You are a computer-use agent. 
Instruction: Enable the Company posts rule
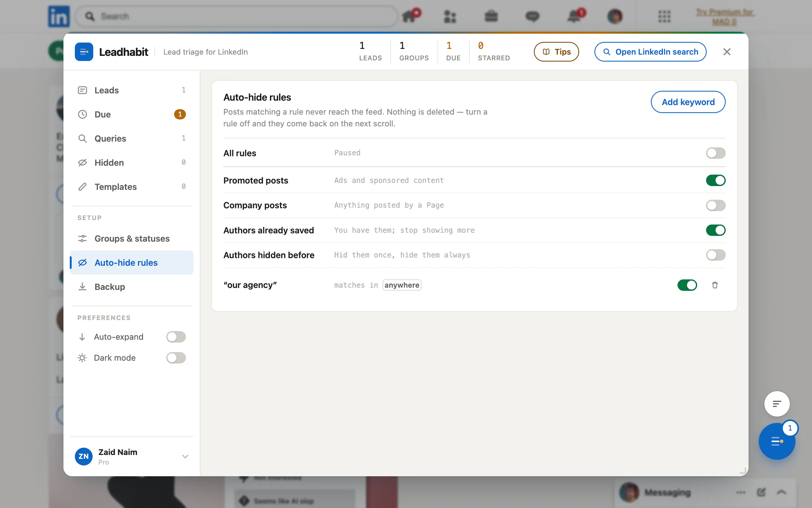pos(716,205)
